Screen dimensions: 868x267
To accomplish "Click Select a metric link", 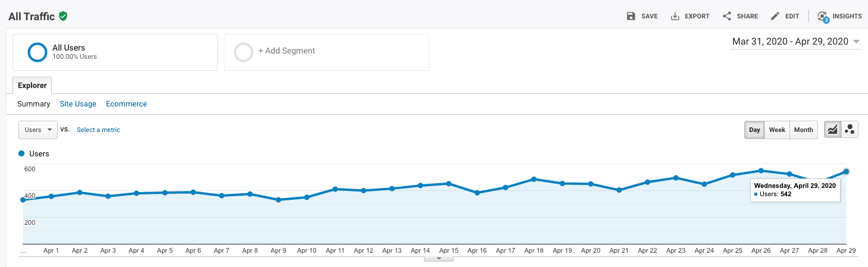I will click(98, 130).
